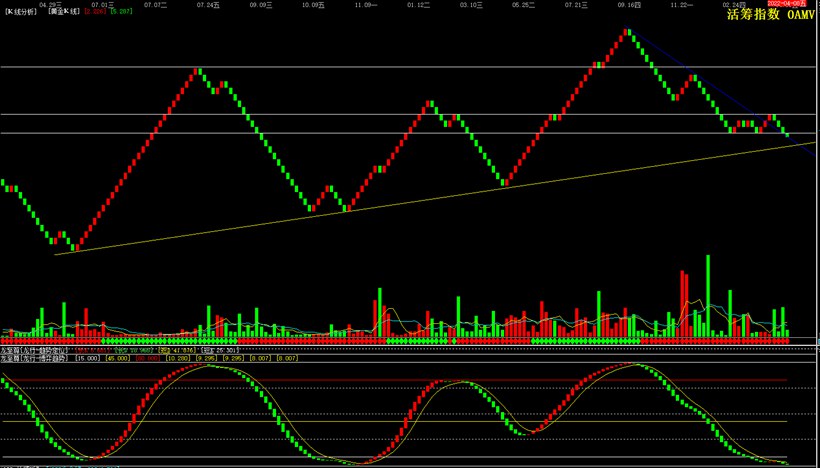Click the green 5.287 indicator value
The height and width of the screenshot is (468, 820).
click(x=121, y=11)
